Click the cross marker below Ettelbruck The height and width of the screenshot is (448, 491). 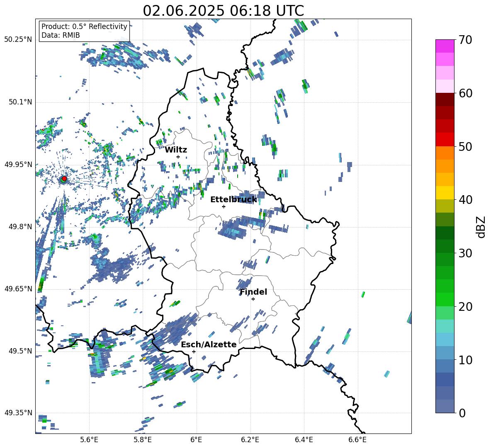point(224,206)
